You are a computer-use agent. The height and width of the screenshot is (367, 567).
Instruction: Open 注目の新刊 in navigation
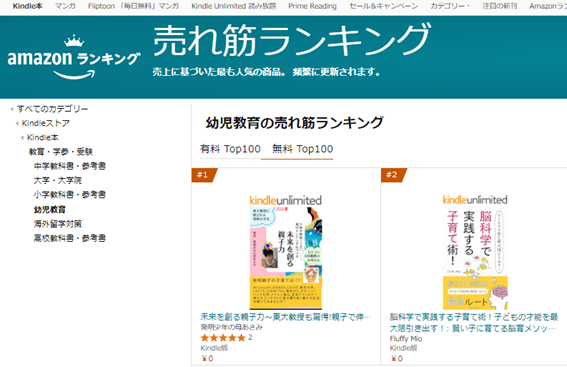pyautogui.click(x=499, y=6)
